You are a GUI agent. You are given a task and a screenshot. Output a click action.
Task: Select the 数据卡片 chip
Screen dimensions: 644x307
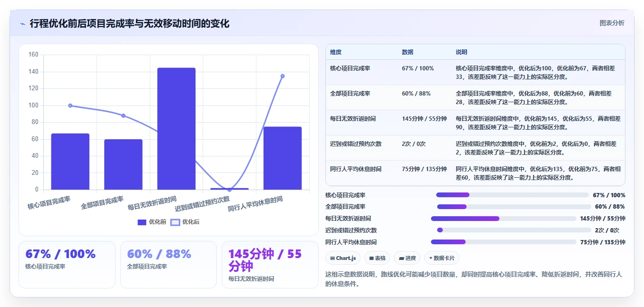(x=442, y=258)
